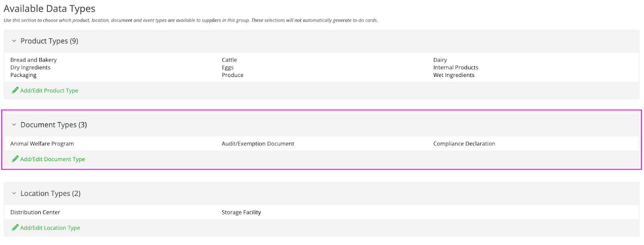Collapse the Location Types section chevron

(14, 193)
